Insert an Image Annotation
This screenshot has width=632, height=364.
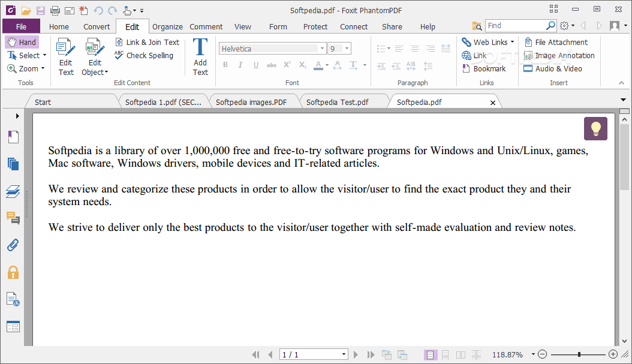click(559, 56)
